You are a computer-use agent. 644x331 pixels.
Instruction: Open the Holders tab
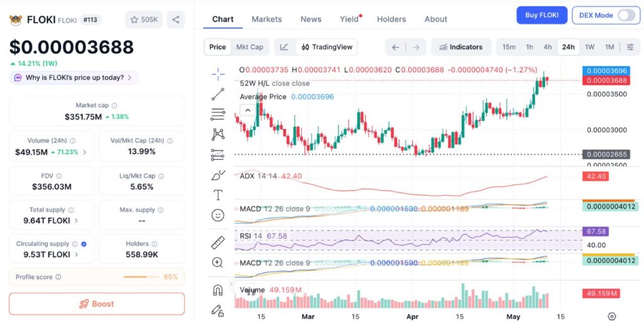click(391, 20)
